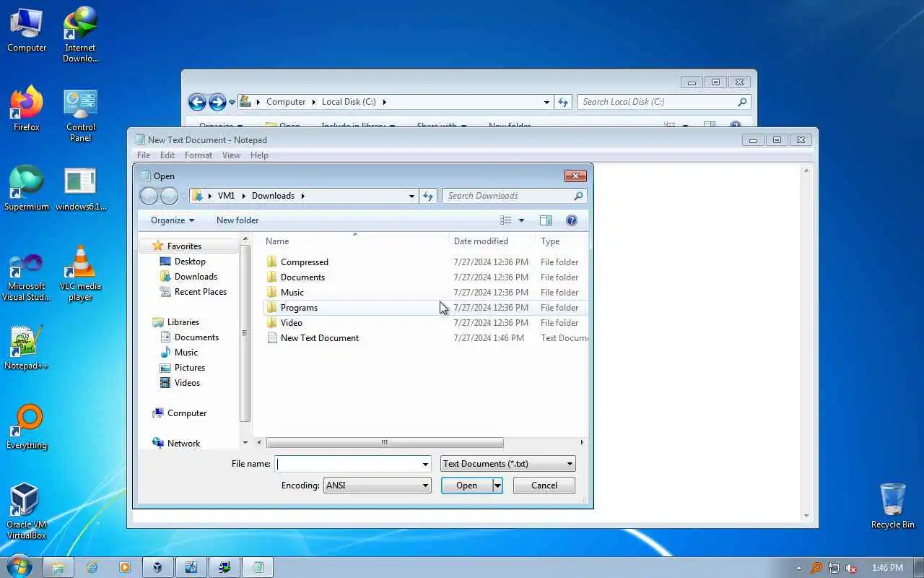This screenshot has height=578, width=924.
Task: Open the Organize dropdown in Open dialog
Action: [173, 220]
